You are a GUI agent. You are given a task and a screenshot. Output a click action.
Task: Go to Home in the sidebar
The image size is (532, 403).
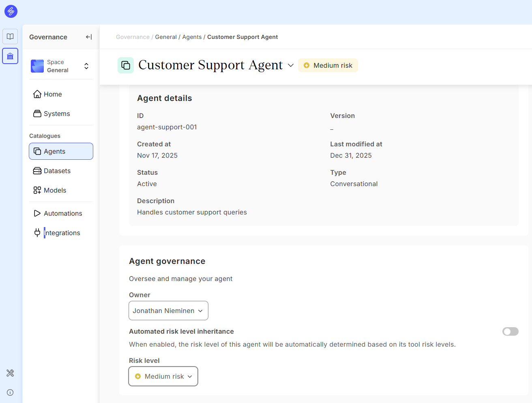pyautogui.click(x=53, y=94)
